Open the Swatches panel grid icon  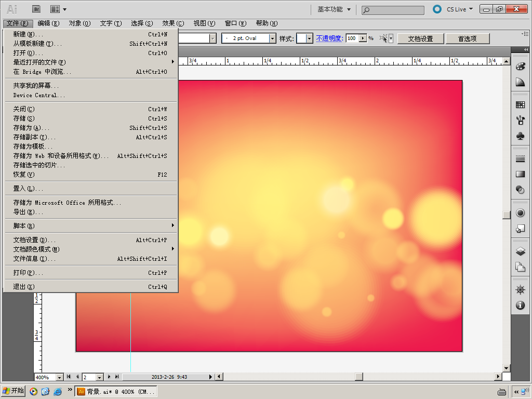[520, 104]
